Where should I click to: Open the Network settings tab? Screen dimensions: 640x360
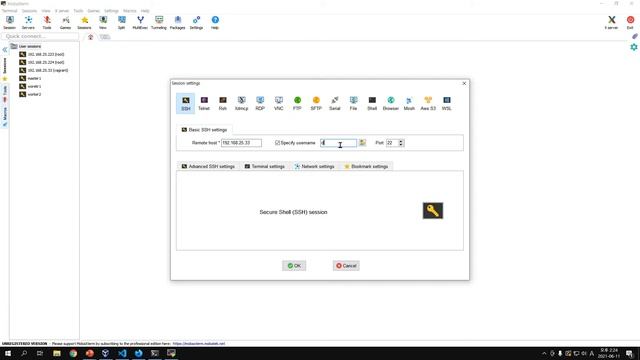(x=314, y=167)
